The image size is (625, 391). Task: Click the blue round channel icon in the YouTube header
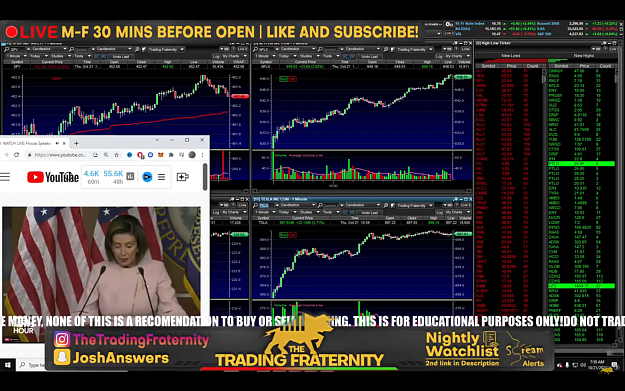click(x=147, y=177)
